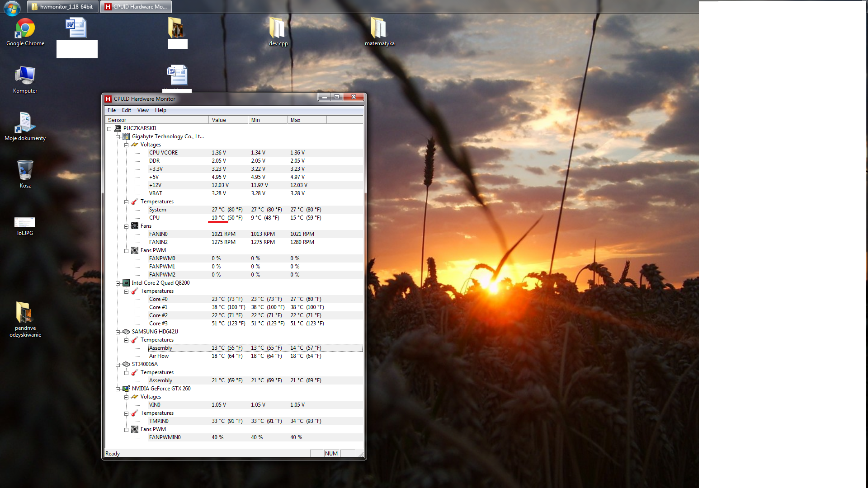Select the System temperature row
Image resolution: width=868 pixels, height=488 pixels.
coord(255,210)
